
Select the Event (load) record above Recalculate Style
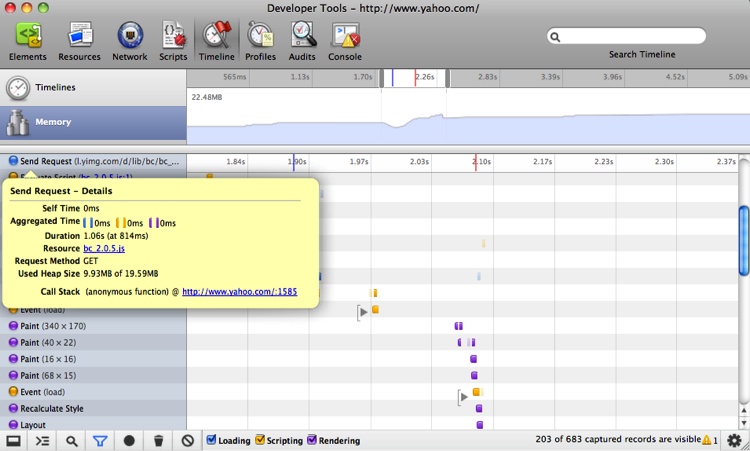point(93,392)
